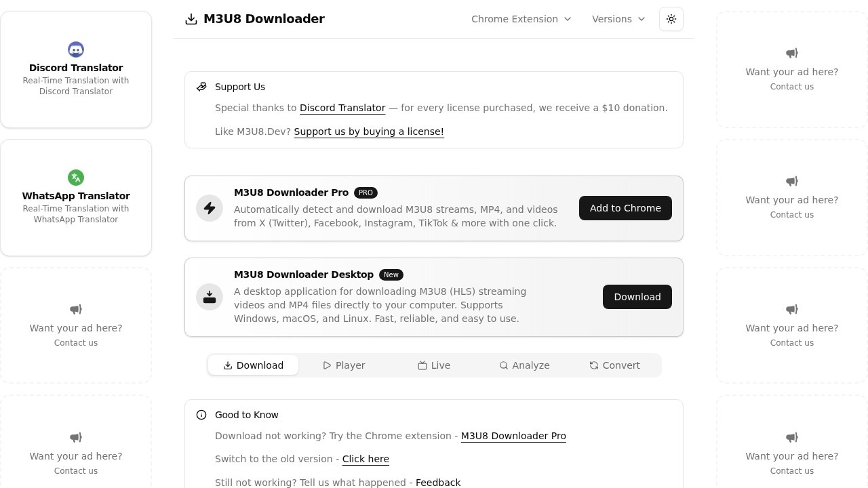The width and height of the screenshot is (868, 488).
Task: Expand the Chrome Extension dropdown
Action: pyautogui.click(x=521, y=19)
